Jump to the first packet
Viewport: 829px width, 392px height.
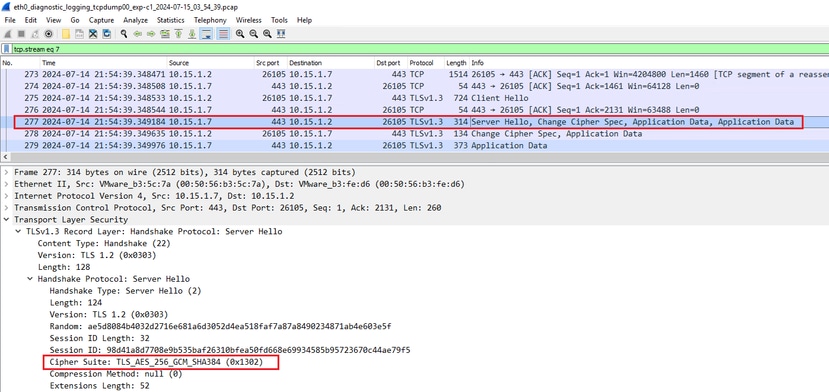click(x=179, y=34)
